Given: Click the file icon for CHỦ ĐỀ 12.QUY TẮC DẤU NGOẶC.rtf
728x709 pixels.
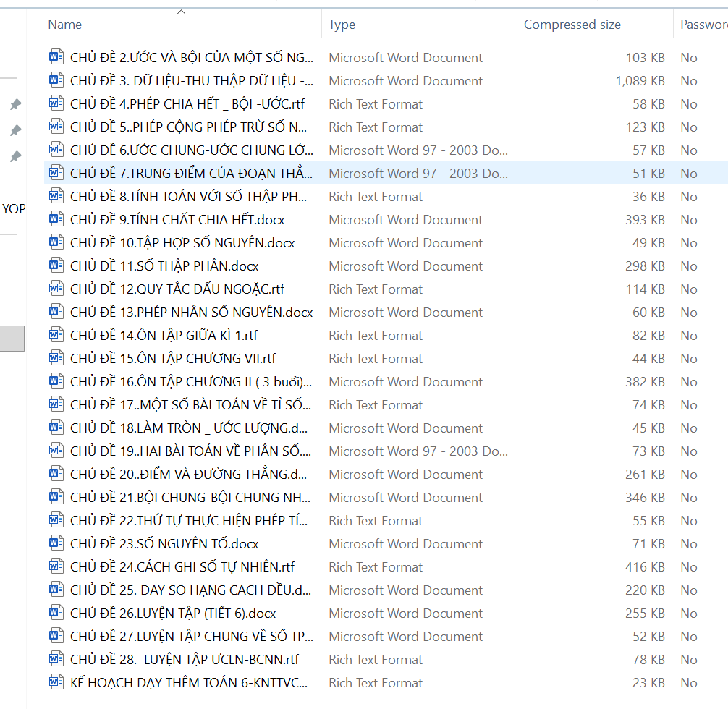Looking at the screenshot, I should point(56,289).
